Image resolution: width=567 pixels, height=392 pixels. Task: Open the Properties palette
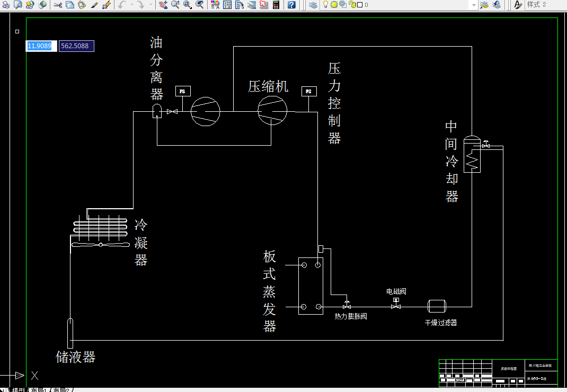click(x=215, y=5)
